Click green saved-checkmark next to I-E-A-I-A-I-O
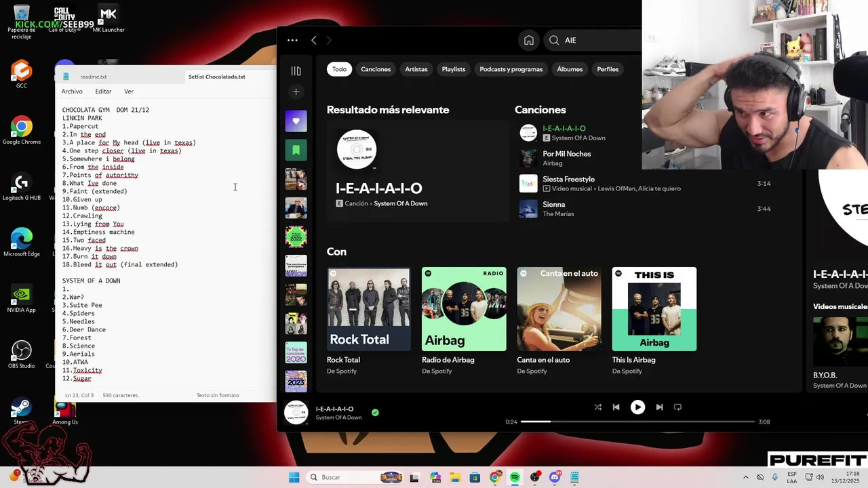This screenshot has width=868, height=488. [375, 412]
